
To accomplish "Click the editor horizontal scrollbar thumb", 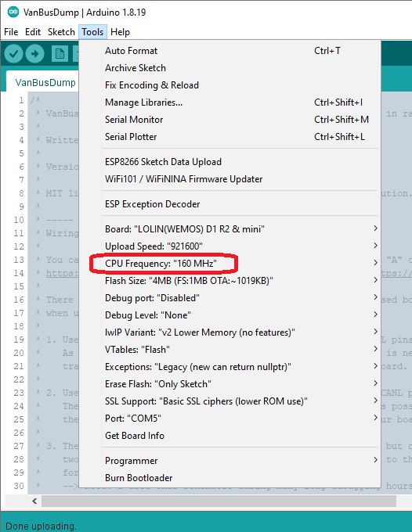I will click(x=219, y=501).
